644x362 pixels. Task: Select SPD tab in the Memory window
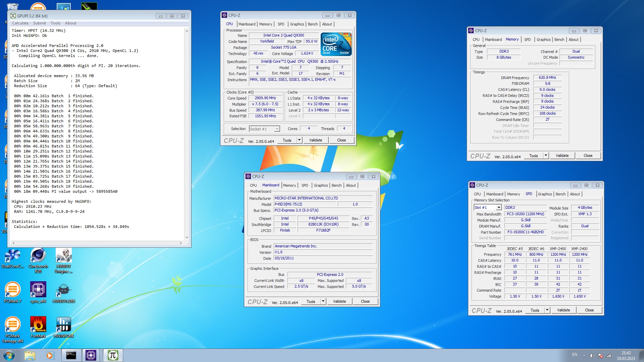(x=527, y=40)
